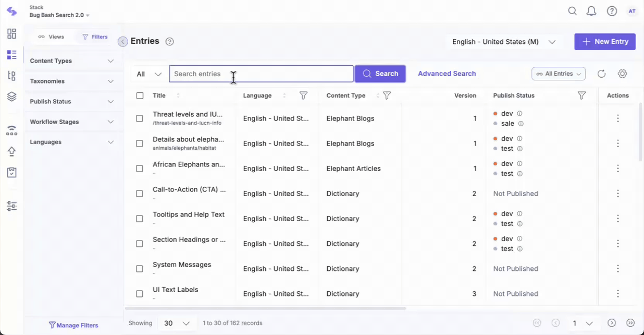The height and width of the screenshot is (335, 644).
Task: Refresh the entries list
Action: coord(601,74)
